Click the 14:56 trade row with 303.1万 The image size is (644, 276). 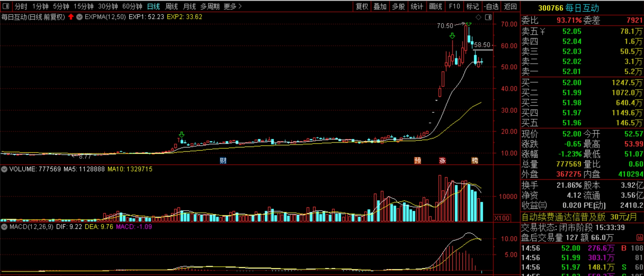tap(582, 258)
